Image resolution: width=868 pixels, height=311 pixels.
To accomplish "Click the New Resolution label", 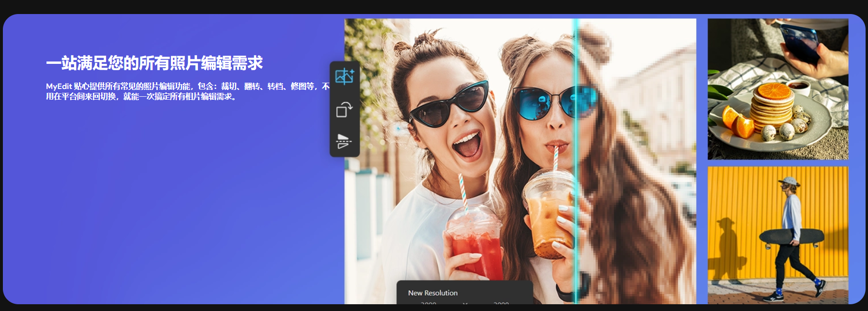I will tap(432, 293).
